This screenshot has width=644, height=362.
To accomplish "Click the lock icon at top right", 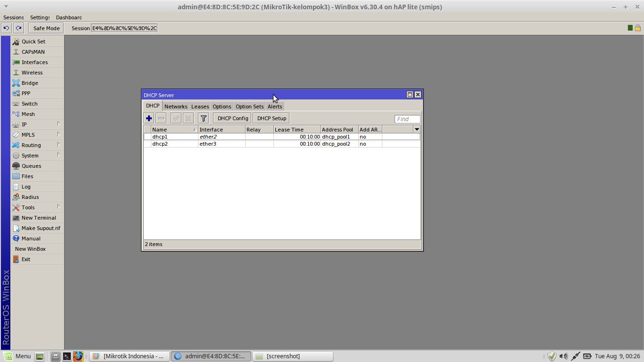I will [x=638, y=28].
